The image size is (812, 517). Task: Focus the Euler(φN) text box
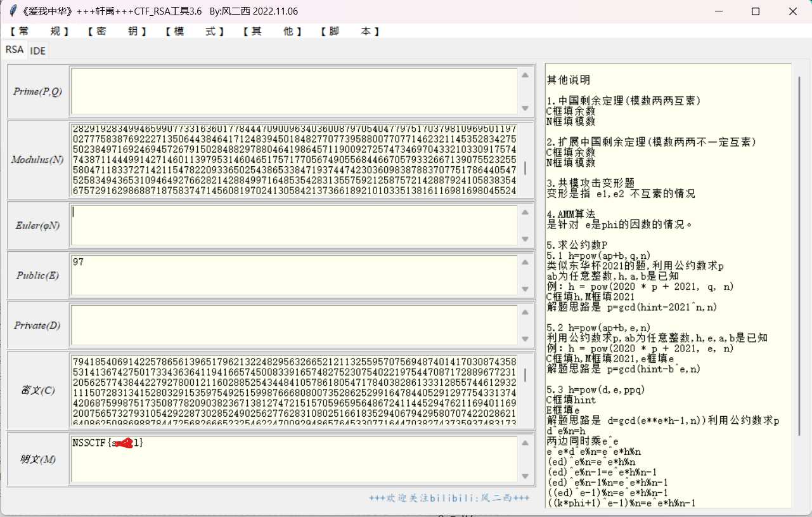[295, 225]
